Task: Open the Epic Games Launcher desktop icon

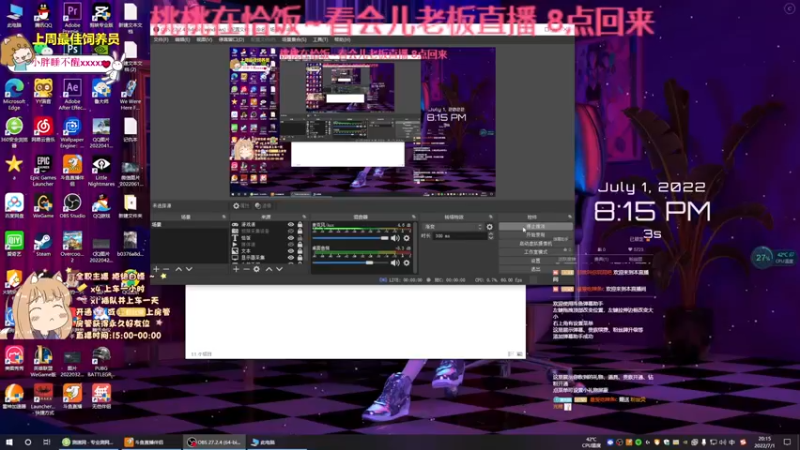Action: (x=43, y=170)
